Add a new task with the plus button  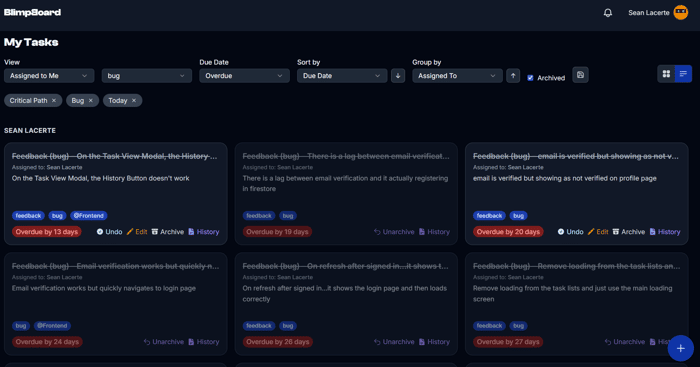[680, 348]
